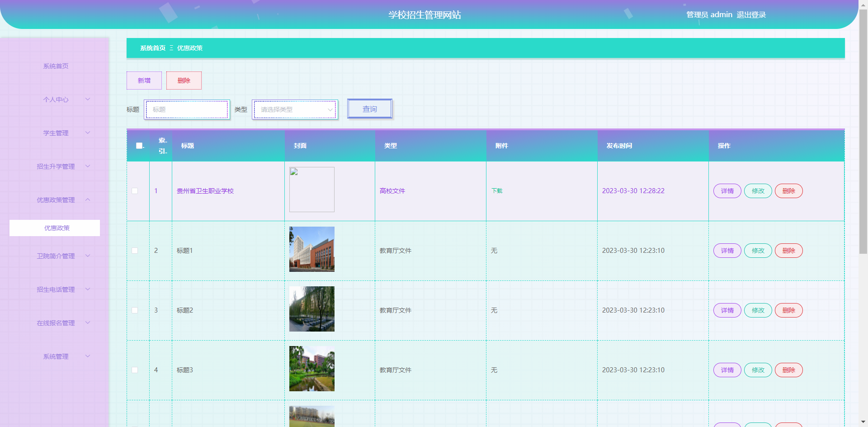Click the vertical page scrollbar thumb
The height and width of the screenshot is (427, 868).
863,131
